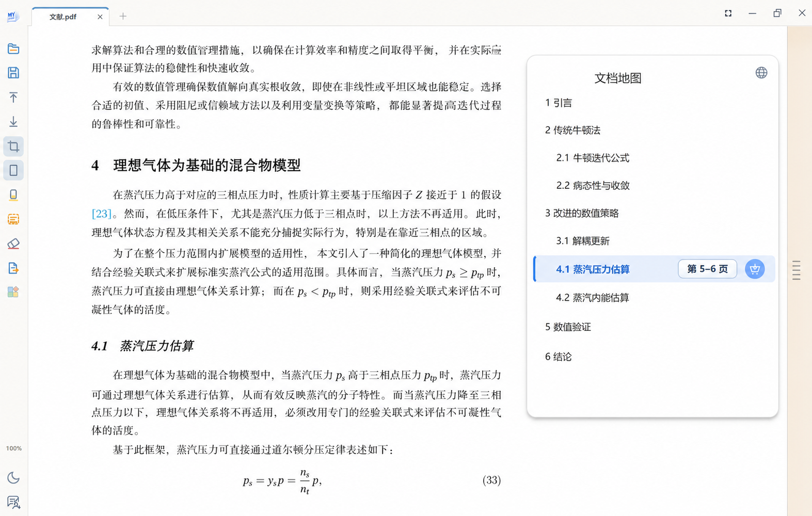Click the heading 理想气体为基础的混合物模型
This screenshot has height=516, width=812.
(x=207, y=165)
